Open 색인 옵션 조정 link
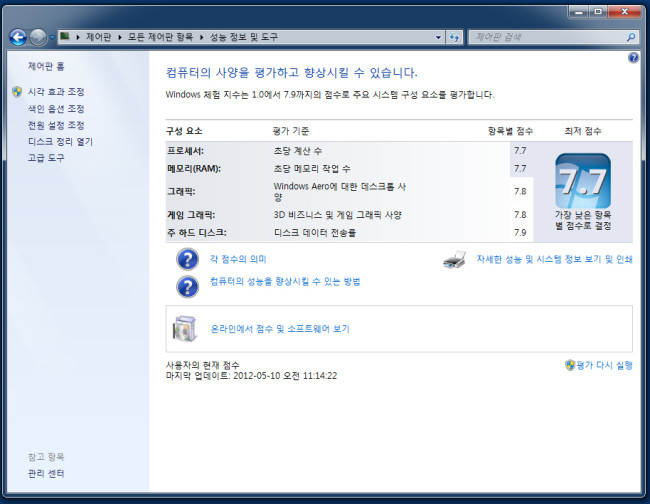The image size is (650, 504). 56,109
